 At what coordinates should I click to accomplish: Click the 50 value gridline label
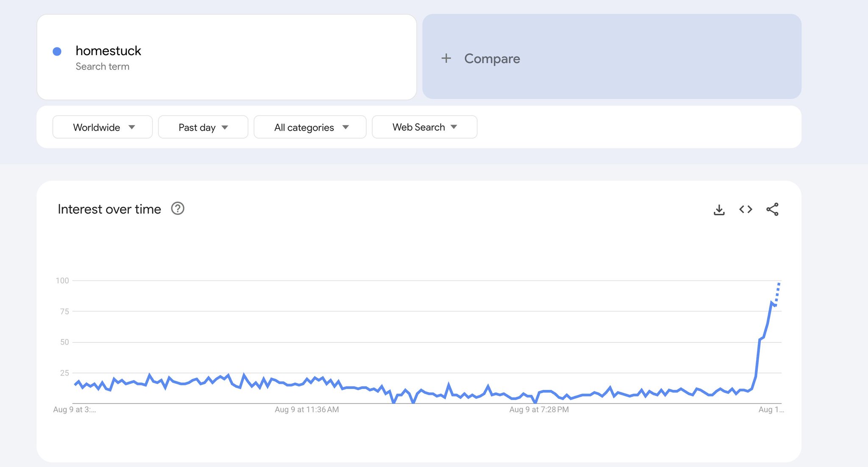(x=64, y=342)
